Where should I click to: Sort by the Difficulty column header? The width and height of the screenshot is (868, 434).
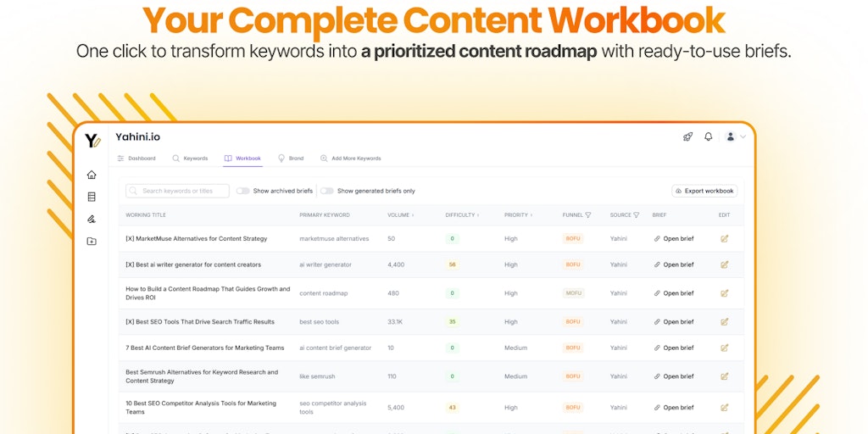pos(462,214)
